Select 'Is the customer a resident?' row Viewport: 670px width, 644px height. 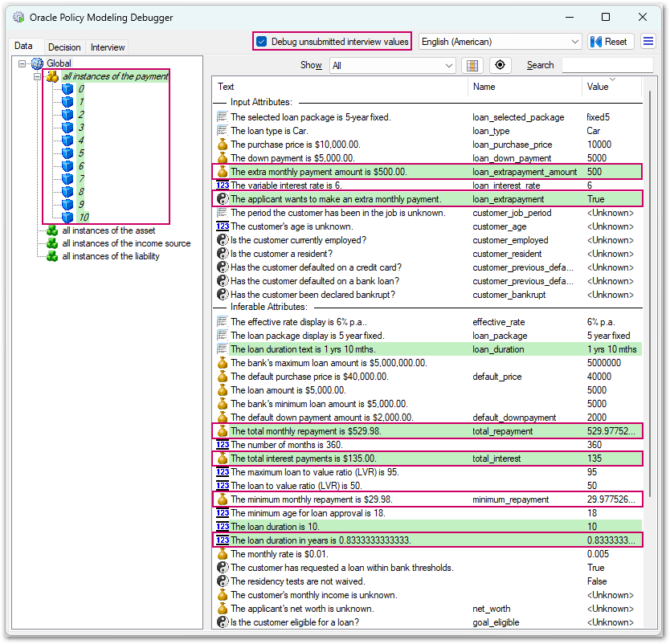(x=427, y=254)
